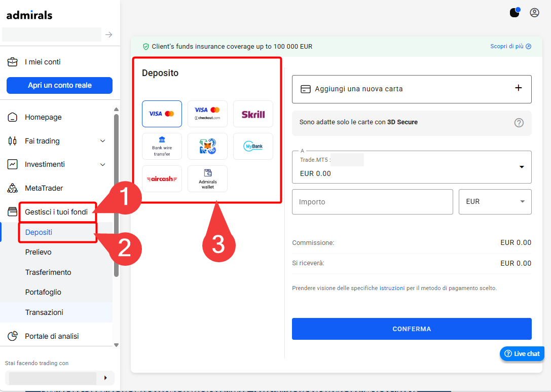Expand the trading-with selector arrow

pos(105,378)
